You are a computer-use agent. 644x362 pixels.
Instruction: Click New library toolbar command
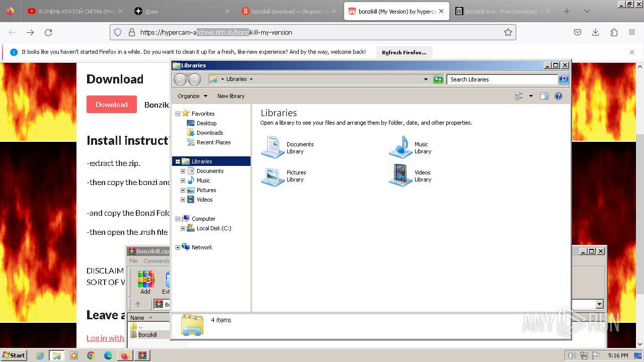point(231,96)
